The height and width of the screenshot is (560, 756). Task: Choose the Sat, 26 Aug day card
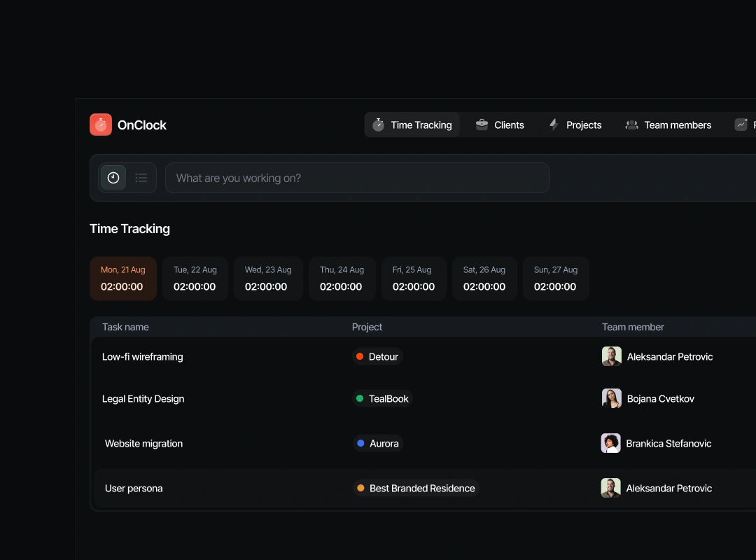(484, 279)
